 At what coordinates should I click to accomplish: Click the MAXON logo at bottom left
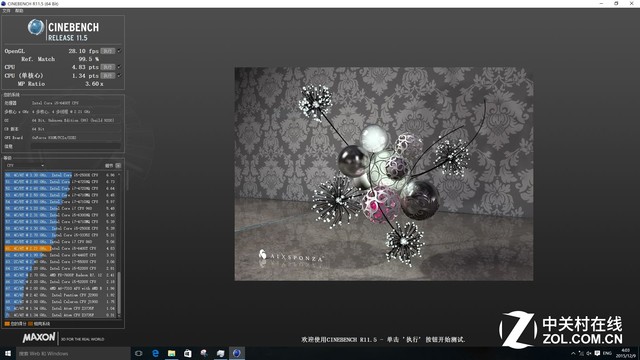[39, 338]
